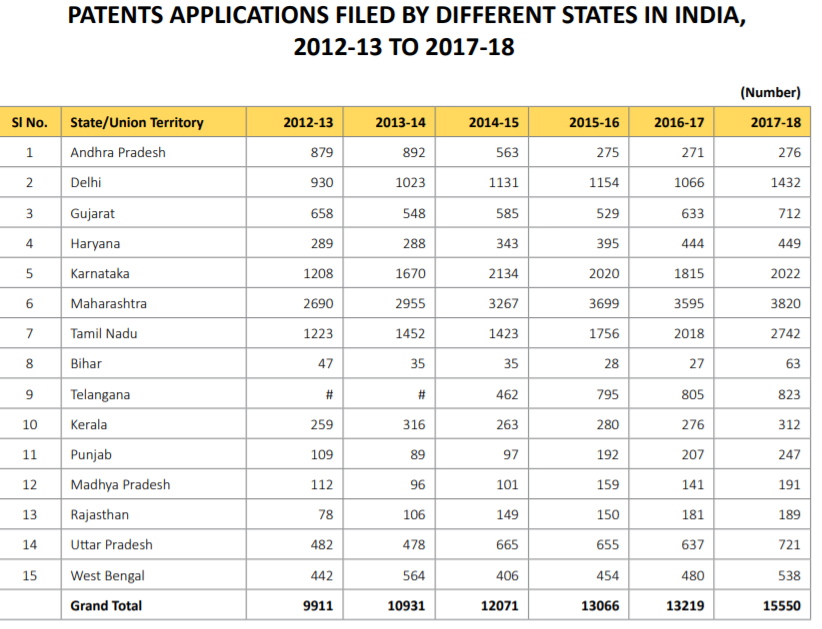Click the 2017-18 column header
Screen dimensions: 822x629
point(774,122)
